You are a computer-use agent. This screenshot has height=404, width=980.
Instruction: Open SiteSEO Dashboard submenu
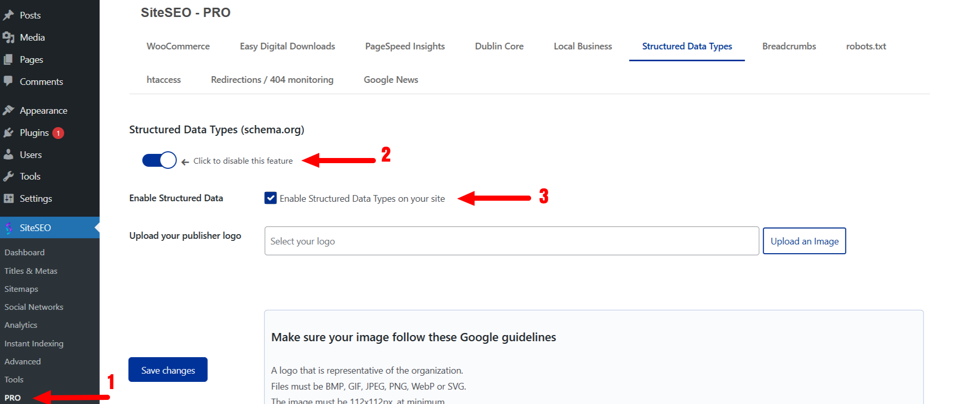click(25, 252)
